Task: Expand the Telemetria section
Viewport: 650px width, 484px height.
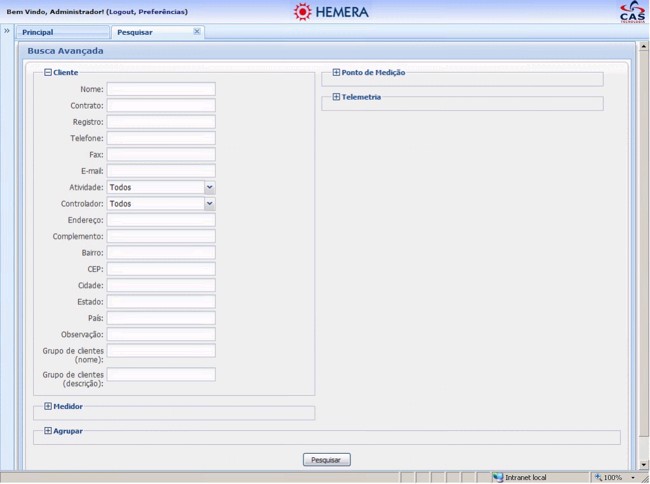Action: pyautogui.click(x=336, y=97)
